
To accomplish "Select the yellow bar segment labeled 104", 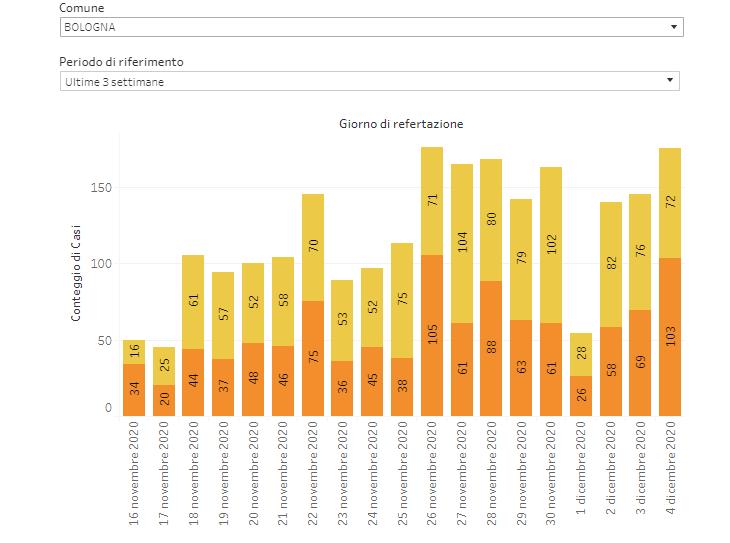I will click(x=462, y=243).
